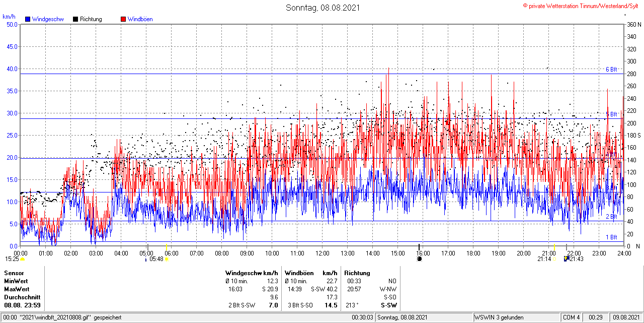644x323 pixels.
Task: Click the sunrise sun icon beside 05:48
Action: tap(166, 259)
